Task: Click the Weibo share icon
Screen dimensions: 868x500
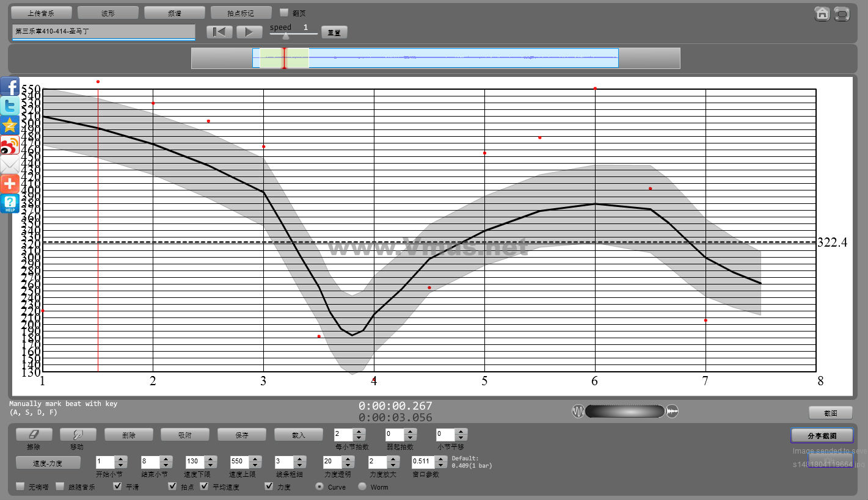Action: click(x=10, y=145)
